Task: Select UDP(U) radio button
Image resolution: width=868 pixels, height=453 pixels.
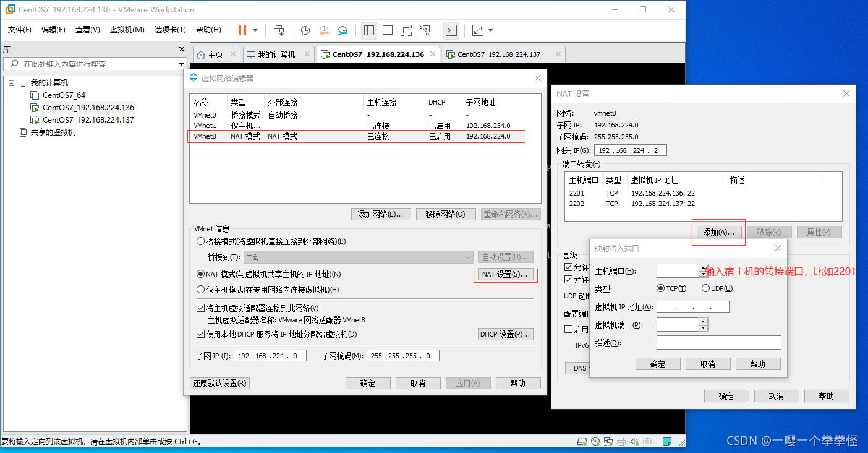Action: coord(706,288)
